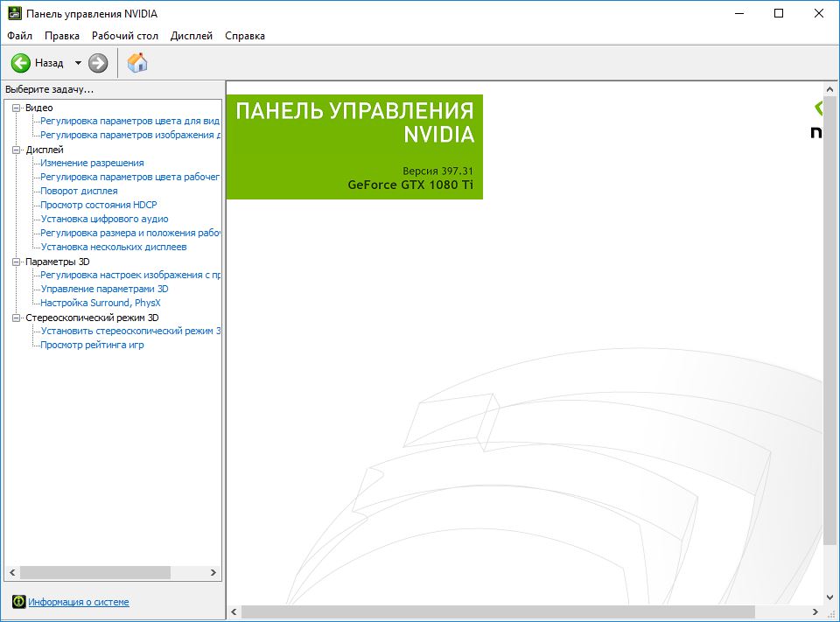Open Регулировка параметров изображения for video

pos(130,135)
